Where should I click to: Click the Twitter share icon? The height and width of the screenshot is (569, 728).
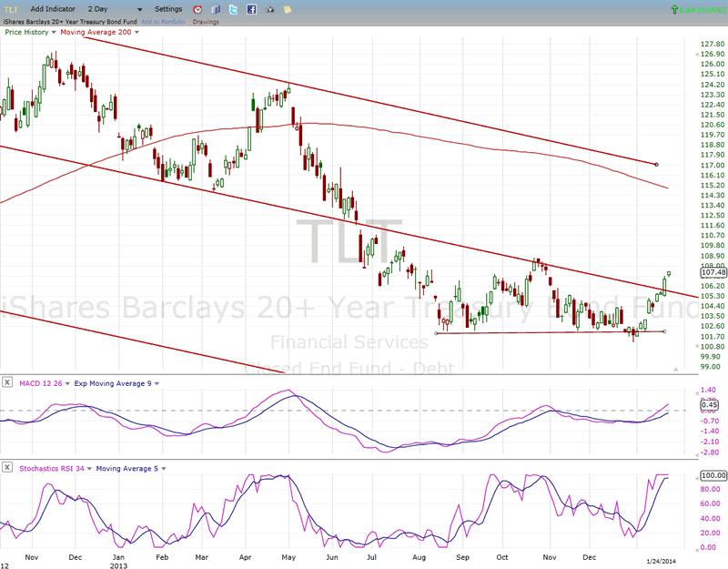tap(234, 9)
